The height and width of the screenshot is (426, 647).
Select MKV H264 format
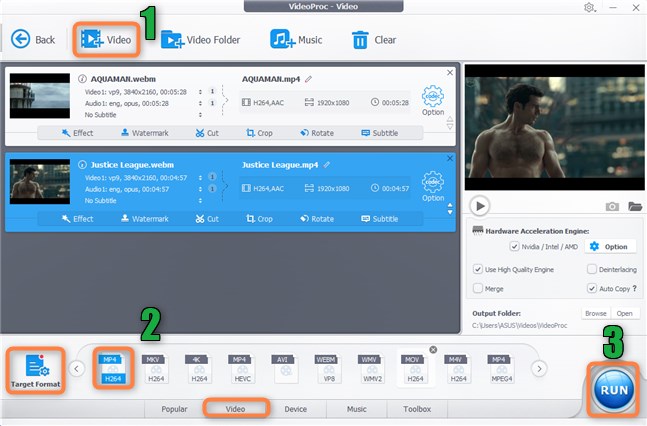coord(156,368)
